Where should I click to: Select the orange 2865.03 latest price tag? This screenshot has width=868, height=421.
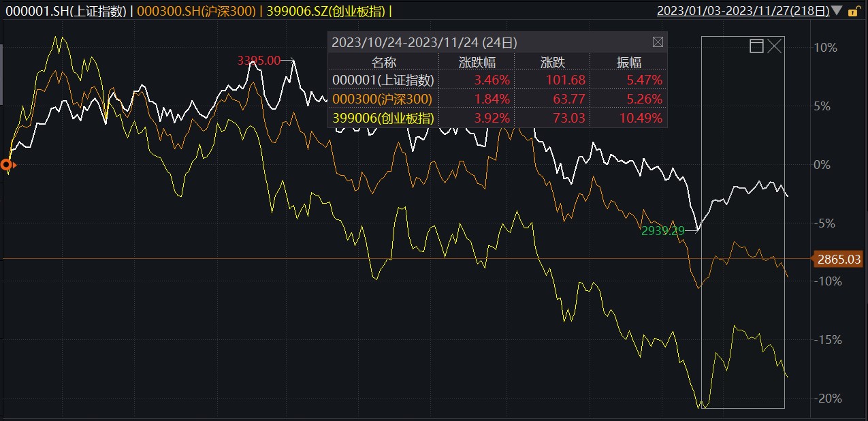(x=839, y=259)
